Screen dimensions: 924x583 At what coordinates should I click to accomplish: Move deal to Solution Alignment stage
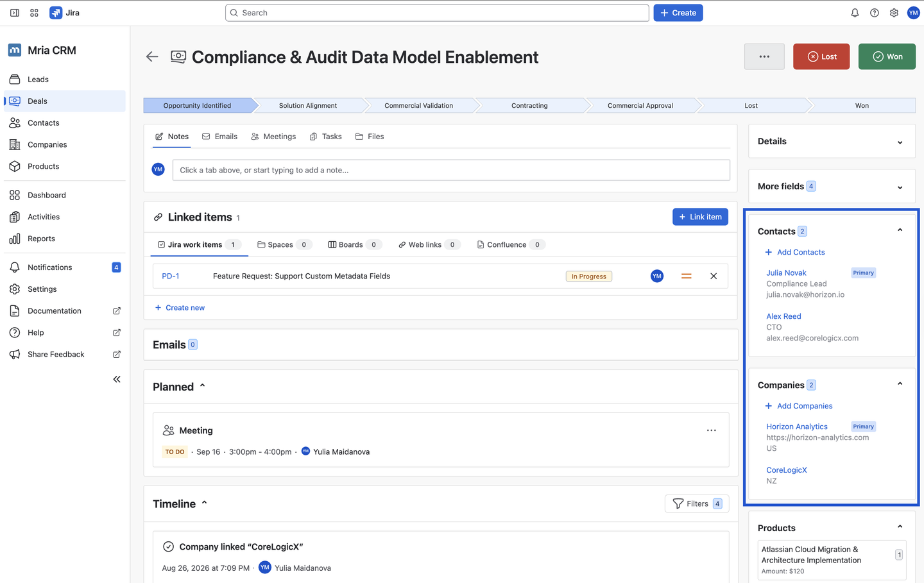click(x=308, y=106)
